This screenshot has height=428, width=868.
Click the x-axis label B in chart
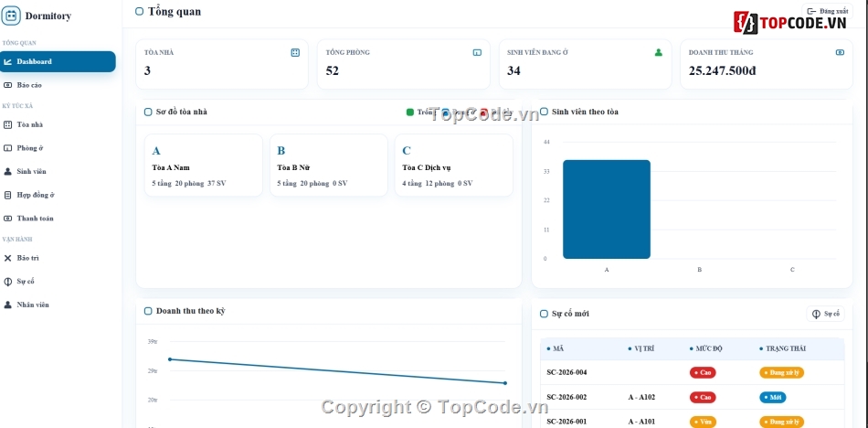pos(700,270)
